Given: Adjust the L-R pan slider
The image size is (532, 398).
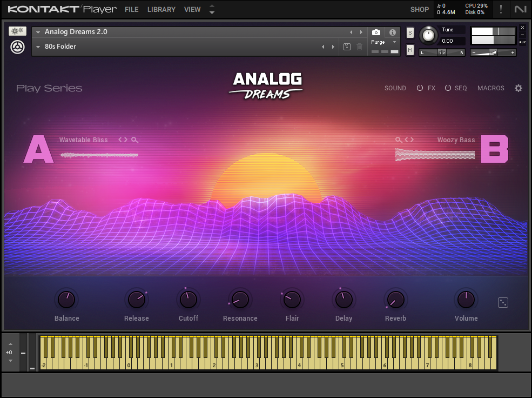Looking at the screenshot, I should click(442, 52).
